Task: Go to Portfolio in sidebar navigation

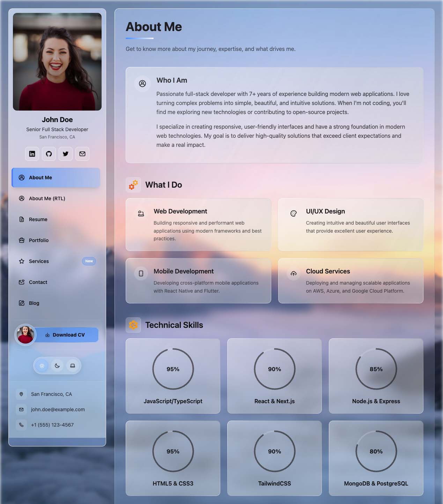Action: pos(39,240)
